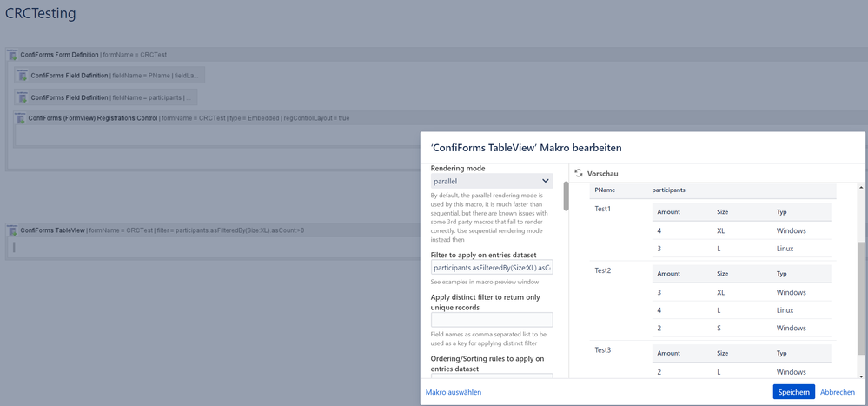Click Typ header in Test3 table
This screenshot has width=868, height=406.
click(x=782, y=353)
